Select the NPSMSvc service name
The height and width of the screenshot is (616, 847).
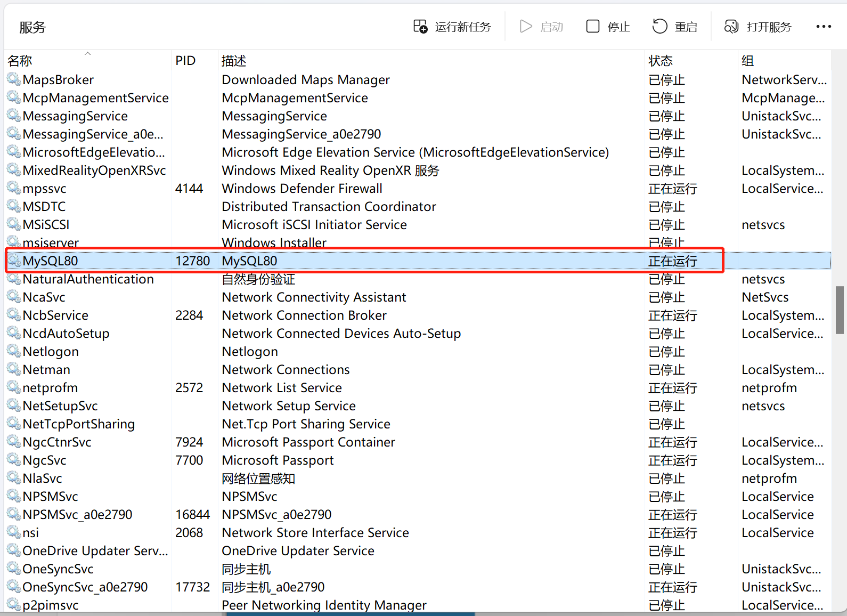pos(51,496)
